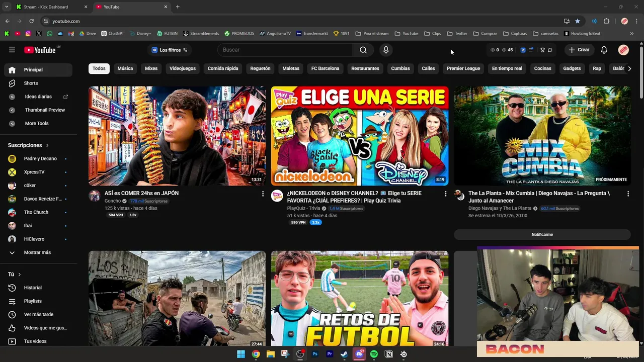Open the Para el stream bookmark folder
644x362 pixels.
pyautogui.click(x=372, y=34)
